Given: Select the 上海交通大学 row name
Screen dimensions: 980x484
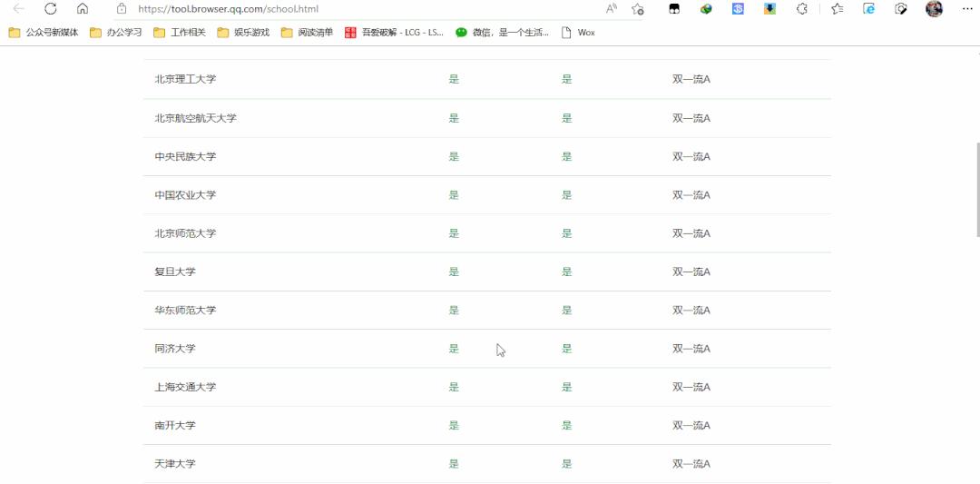Looking at the screenshot, I should [186, 387].
